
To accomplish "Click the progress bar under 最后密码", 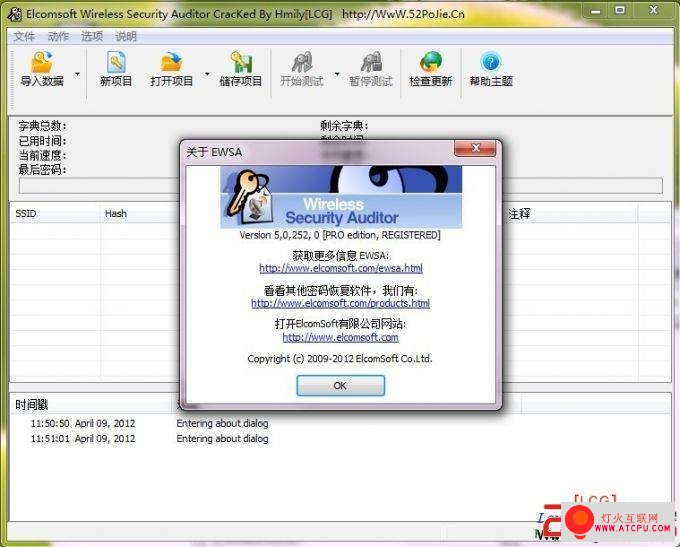I will tap(340, 186).
